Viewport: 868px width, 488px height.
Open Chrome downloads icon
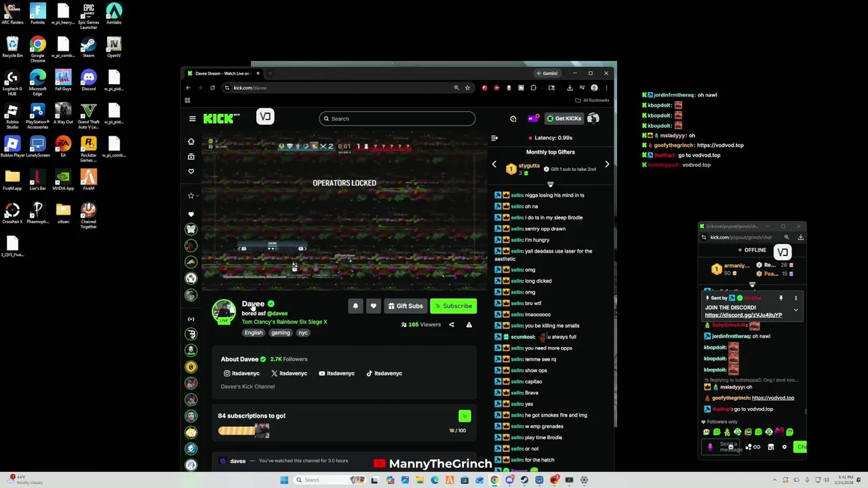coord(570,87)
